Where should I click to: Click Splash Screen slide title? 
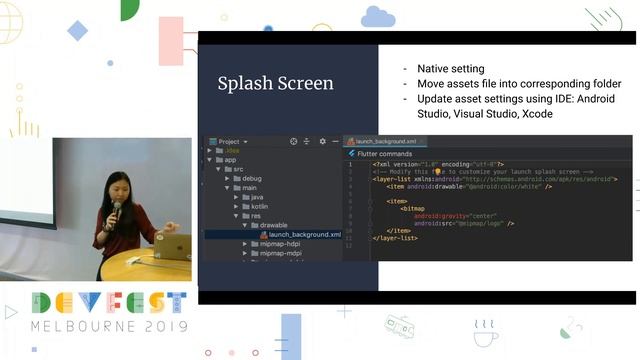[276, 83]
